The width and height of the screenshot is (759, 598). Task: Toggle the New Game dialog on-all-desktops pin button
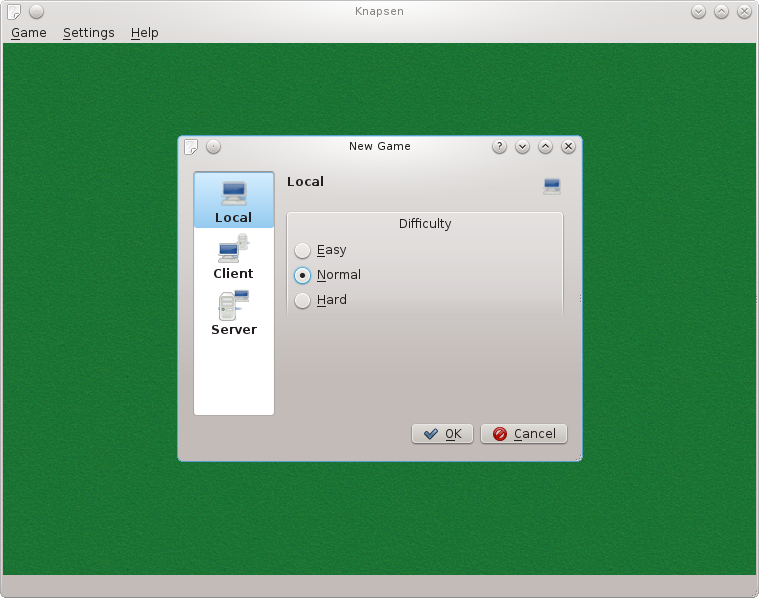pos(213,146)
